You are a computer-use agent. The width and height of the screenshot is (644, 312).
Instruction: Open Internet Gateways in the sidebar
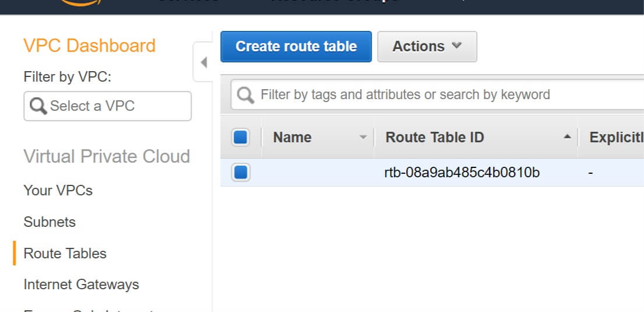coord(82,285)
